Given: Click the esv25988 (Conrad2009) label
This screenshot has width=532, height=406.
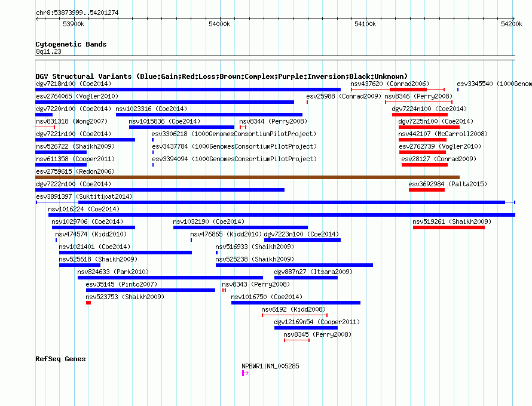Looking at the screenshot, I should 344,96.
